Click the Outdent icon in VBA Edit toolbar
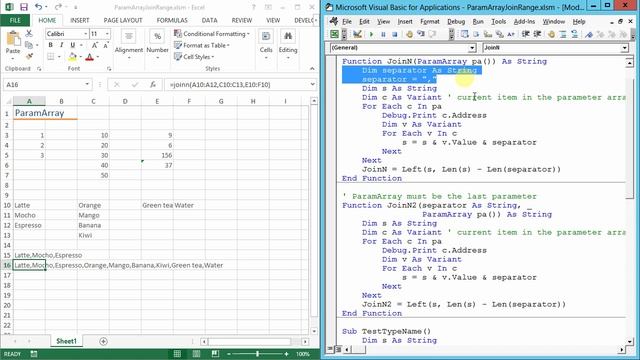 click(x=537, y=35)
